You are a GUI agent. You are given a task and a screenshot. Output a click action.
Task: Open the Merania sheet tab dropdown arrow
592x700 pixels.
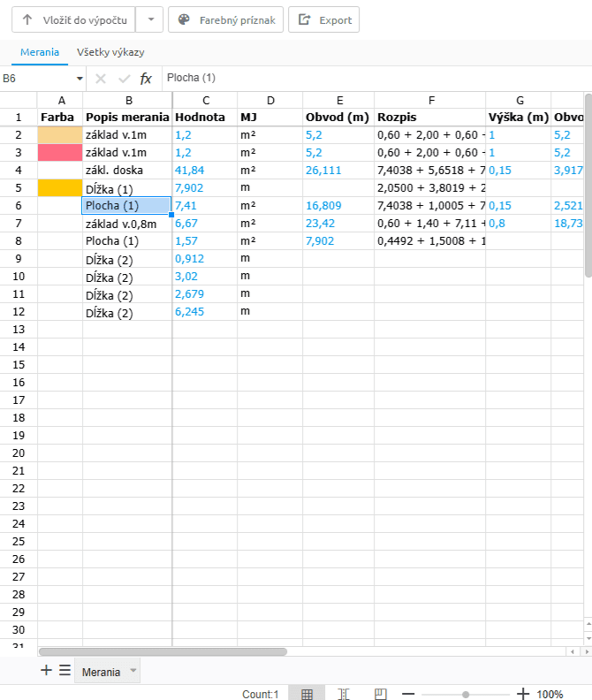[x=133, y=671]
